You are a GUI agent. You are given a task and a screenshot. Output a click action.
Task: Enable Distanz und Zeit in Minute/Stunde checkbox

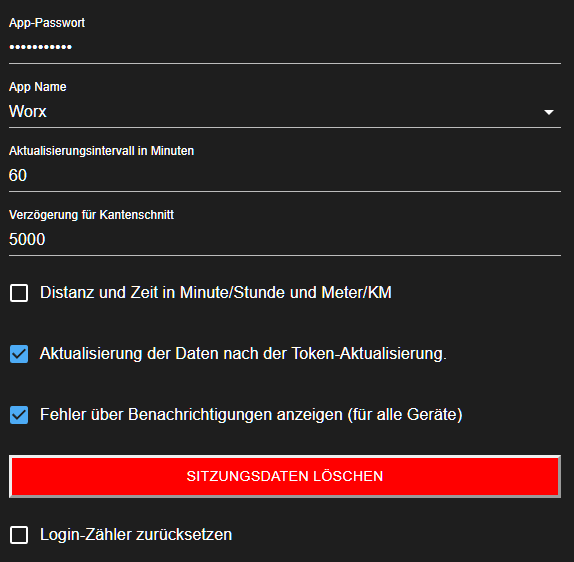19,293
